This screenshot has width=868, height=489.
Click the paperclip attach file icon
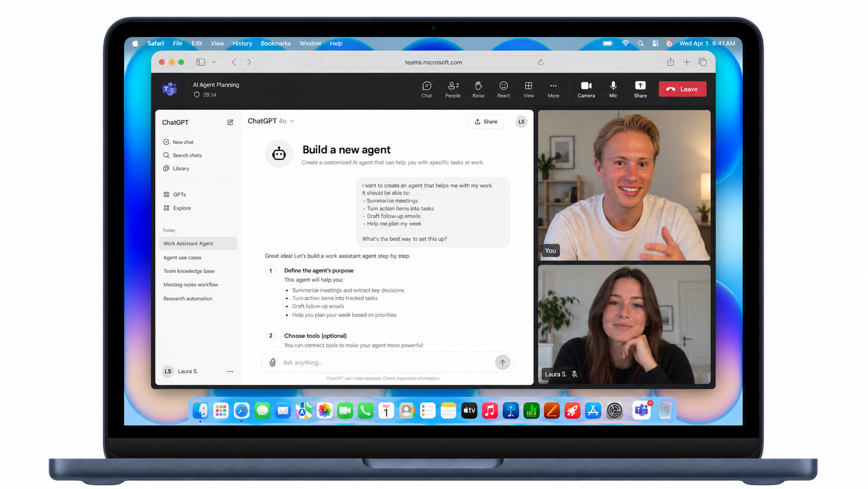pyautogui.click(x=273, y=362)
